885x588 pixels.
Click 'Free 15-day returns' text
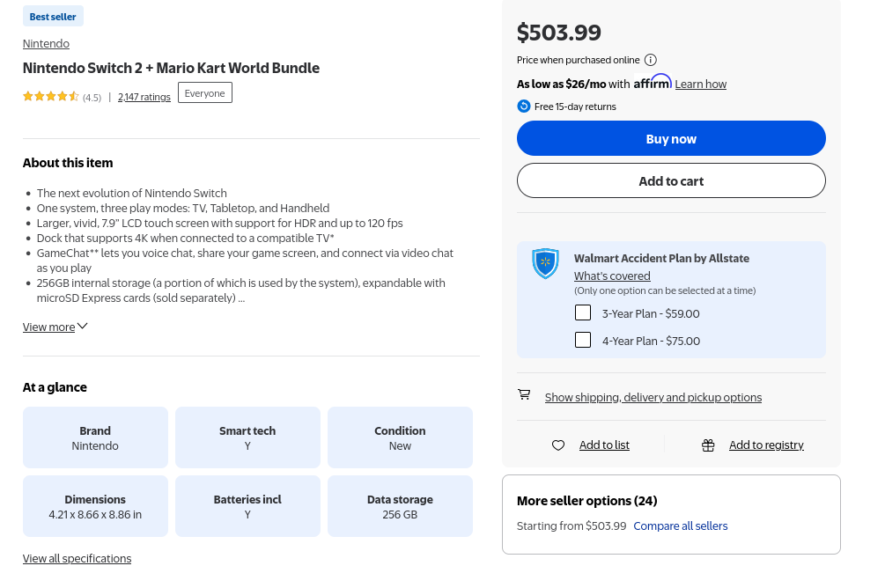tap(575, 107)
